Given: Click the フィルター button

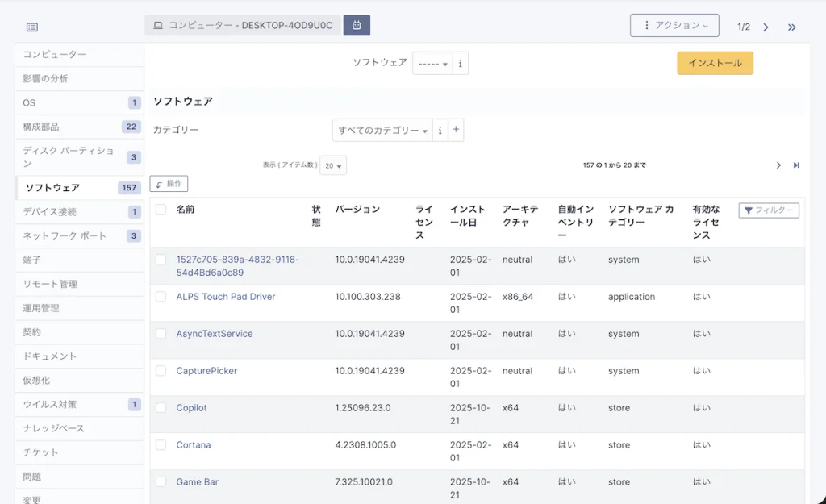Looking at the screenshot, I should click(x=769, y=210).
